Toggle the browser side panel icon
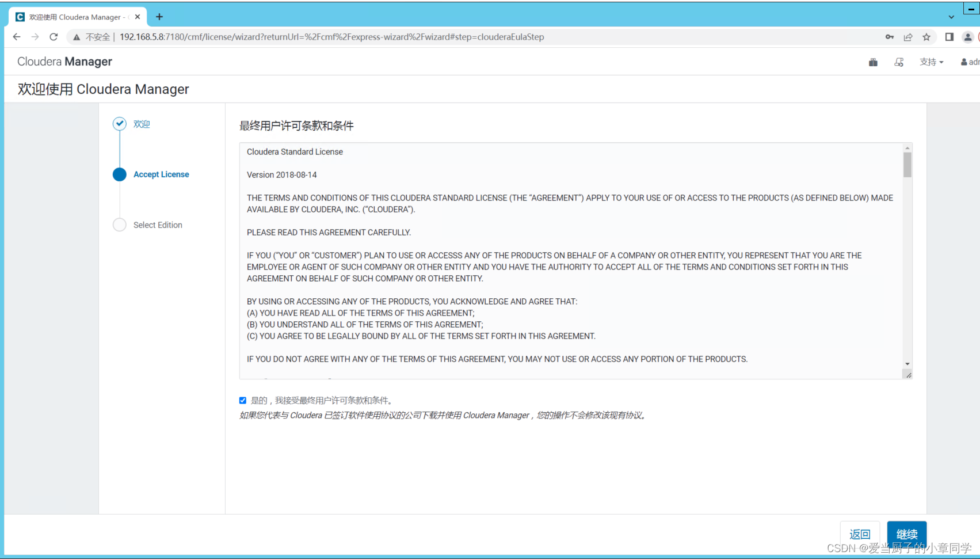 950,37
